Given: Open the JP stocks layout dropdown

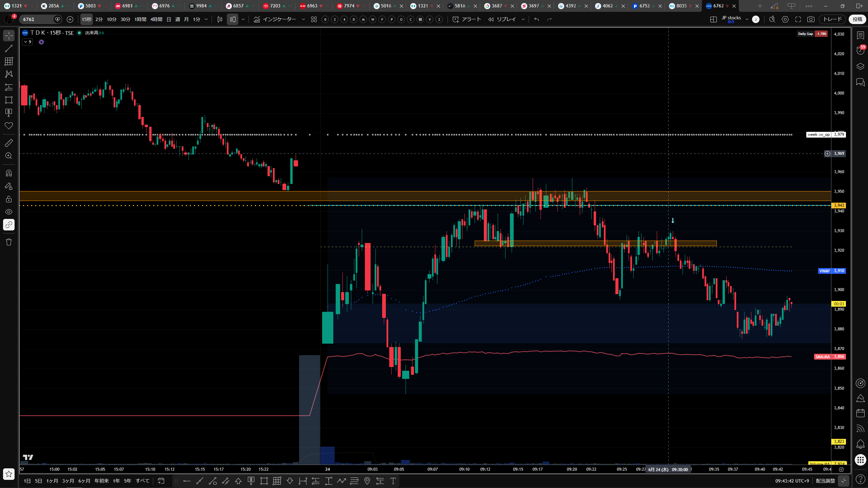Looking at the screenshot, I should 747,19.
